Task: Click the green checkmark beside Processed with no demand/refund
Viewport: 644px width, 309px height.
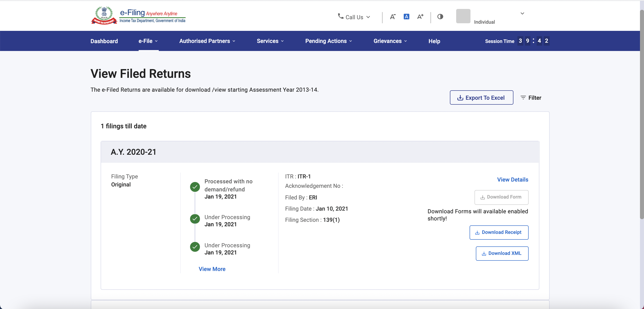Action: point(195,187)
